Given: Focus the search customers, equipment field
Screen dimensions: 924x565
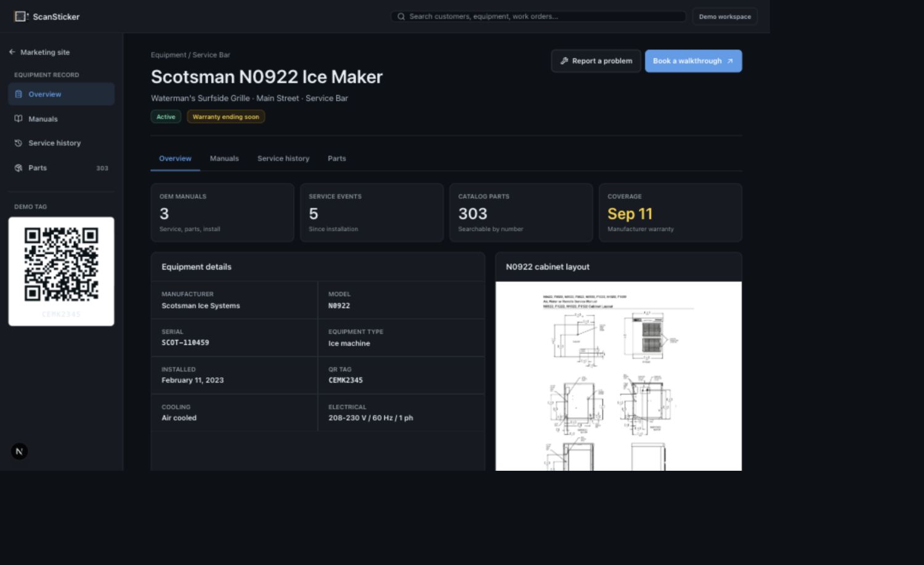Looking at the screenshot, I should [x=538, y=17].
